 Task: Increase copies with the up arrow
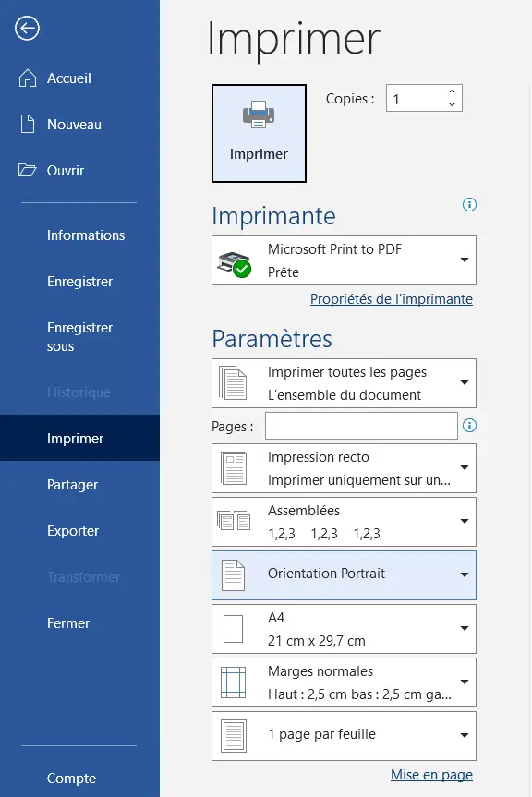452,91
